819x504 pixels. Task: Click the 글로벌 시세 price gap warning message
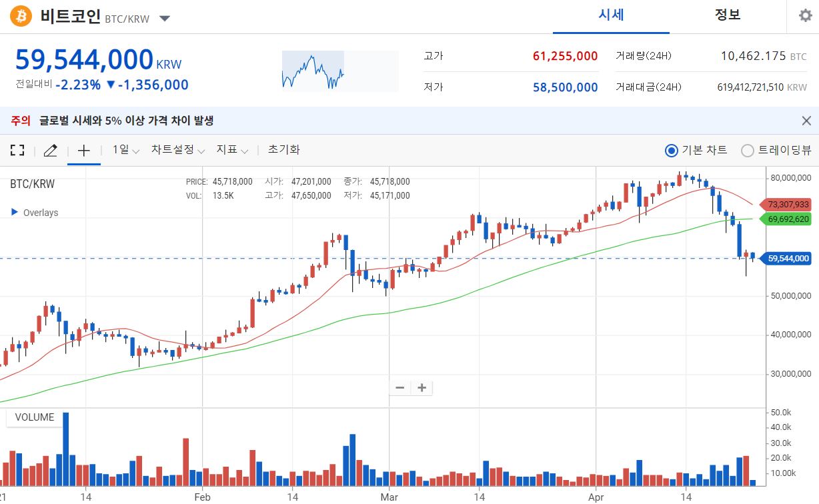[x=126, y=121]
